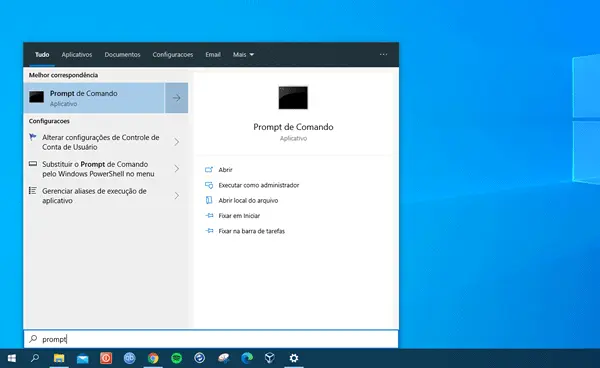Image resolution: width=600 pixels, height=368 pixels.
Task: Expand Gerenciar aliases de execução arrow
Action: 176,196
